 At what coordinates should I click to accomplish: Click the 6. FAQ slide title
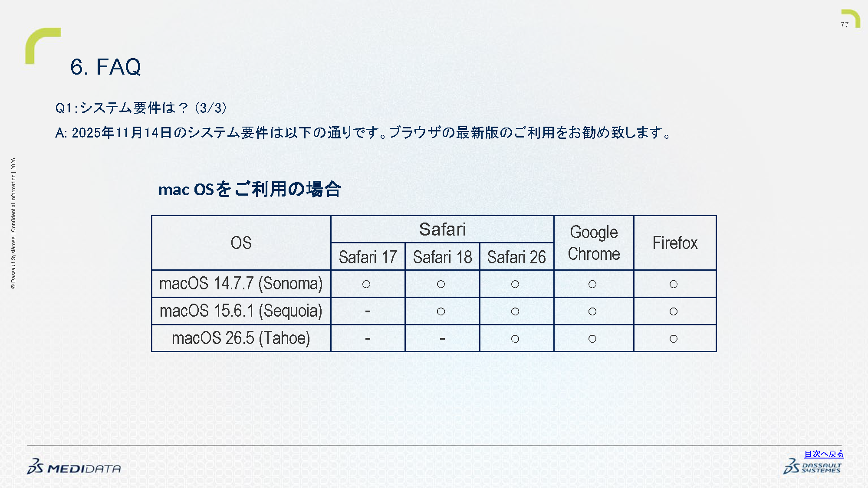(x=106, y=67)
